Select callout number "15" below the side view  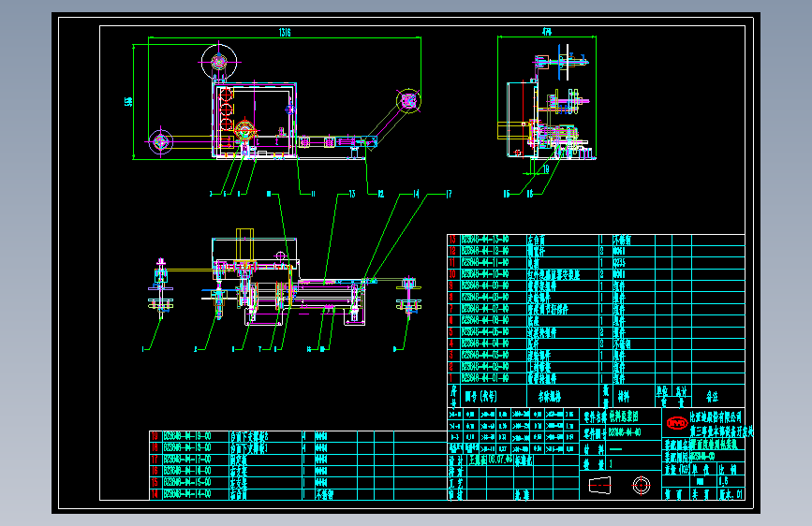click(507, 194)
